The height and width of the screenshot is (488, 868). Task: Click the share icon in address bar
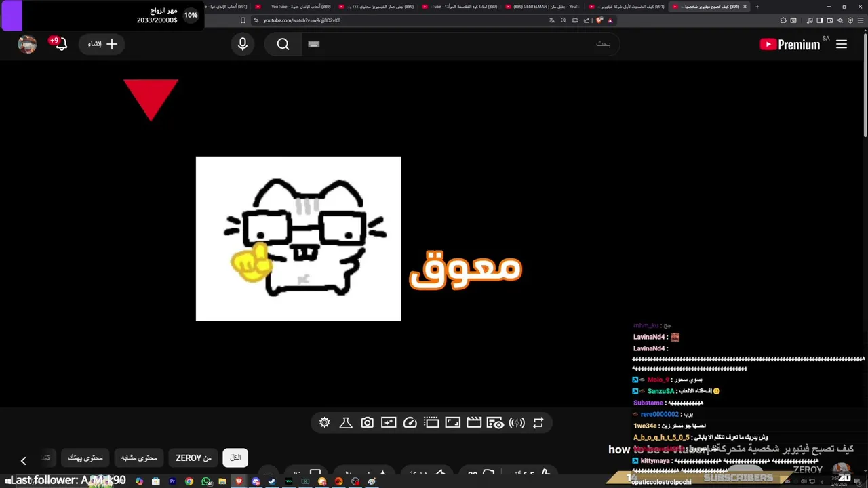coord(587,20)
